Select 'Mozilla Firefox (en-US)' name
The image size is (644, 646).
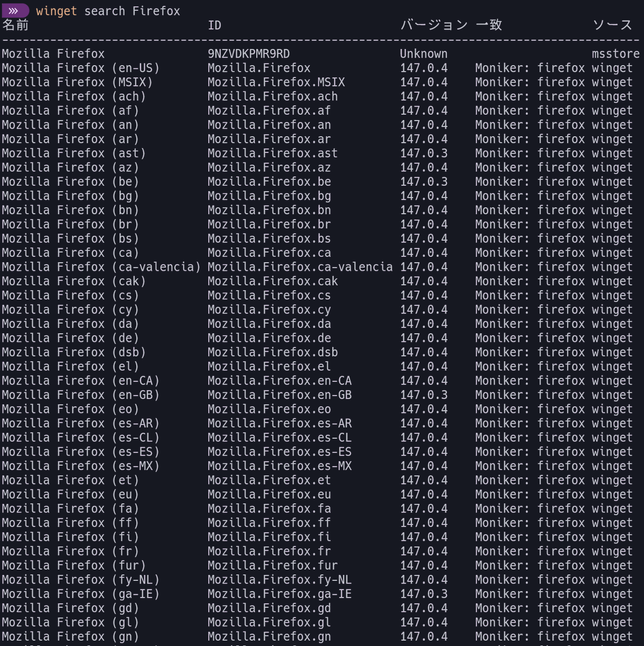pyautogui.click(x=81, y=68)
